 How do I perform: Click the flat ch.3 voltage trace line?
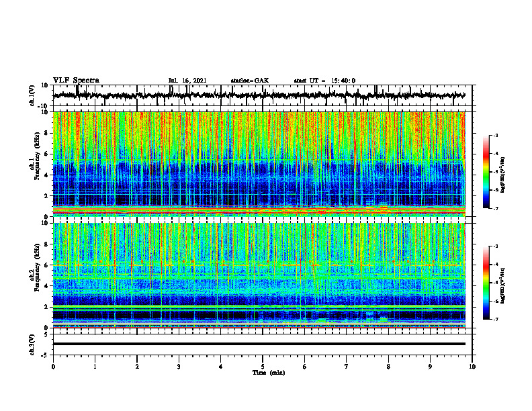click(x=259, y=344)
